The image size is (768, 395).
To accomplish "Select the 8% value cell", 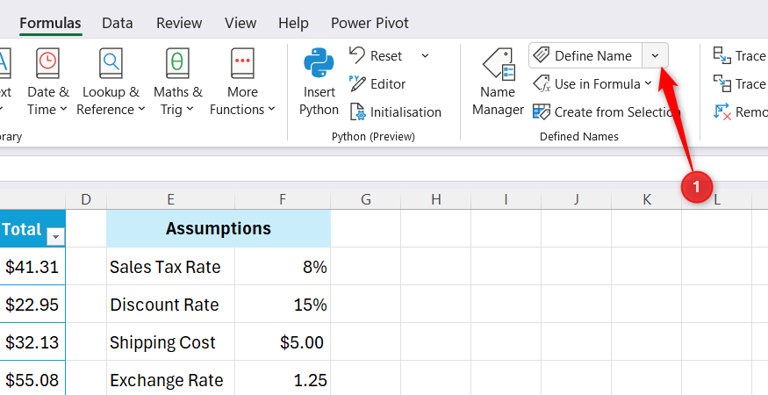I will (283, 267).
